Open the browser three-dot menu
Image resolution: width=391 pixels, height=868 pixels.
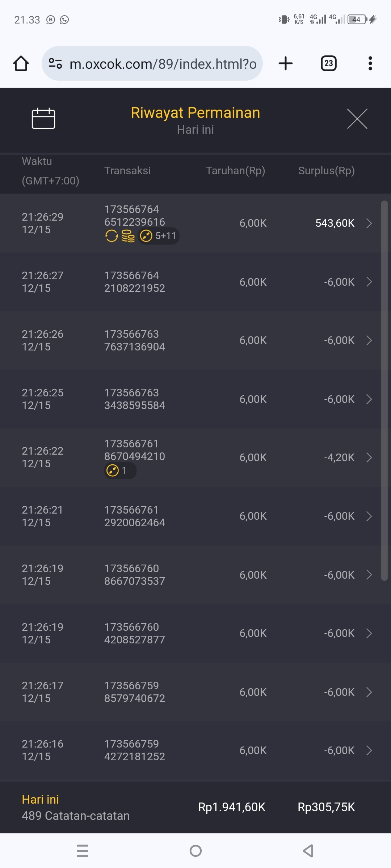(370, 64)
